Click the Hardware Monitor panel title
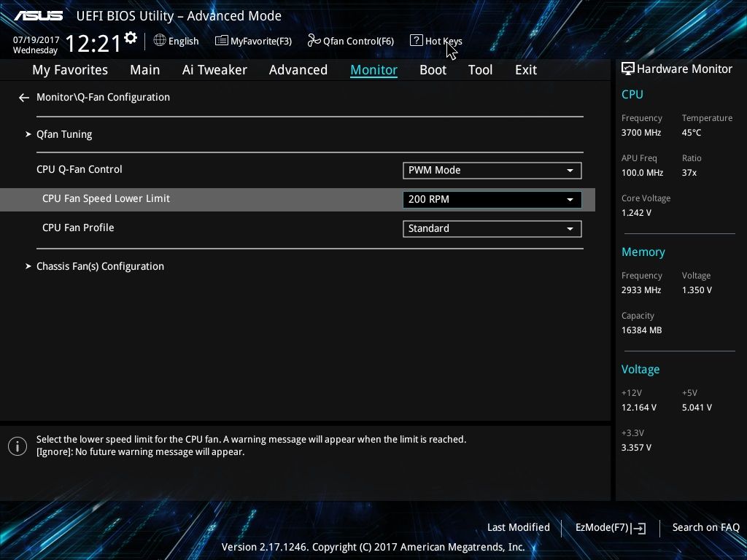This screenshot has height=560, width=747. point(684,69)
